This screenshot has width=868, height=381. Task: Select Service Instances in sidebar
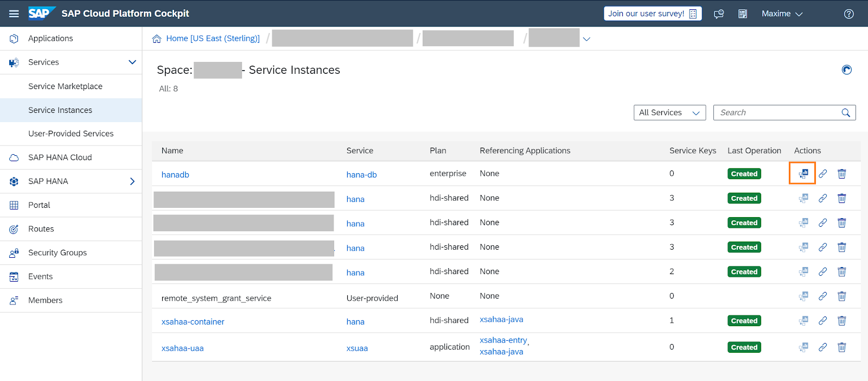pos(71,110)
